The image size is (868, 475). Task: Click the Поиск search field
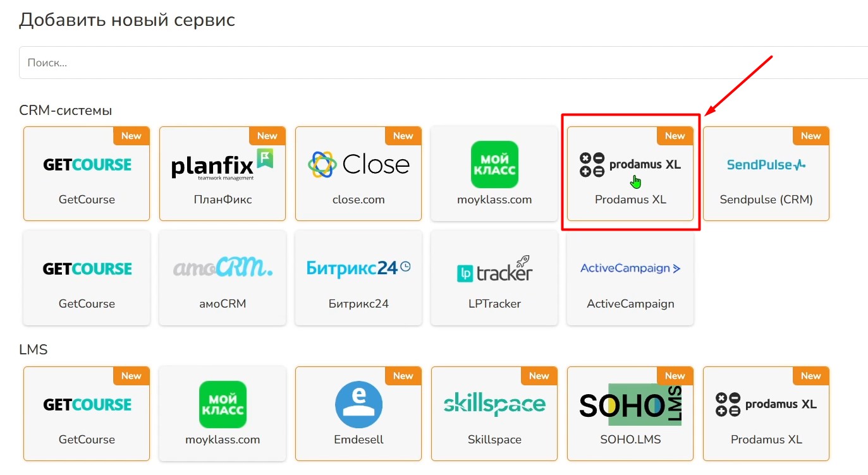click(x=443, y=63)
